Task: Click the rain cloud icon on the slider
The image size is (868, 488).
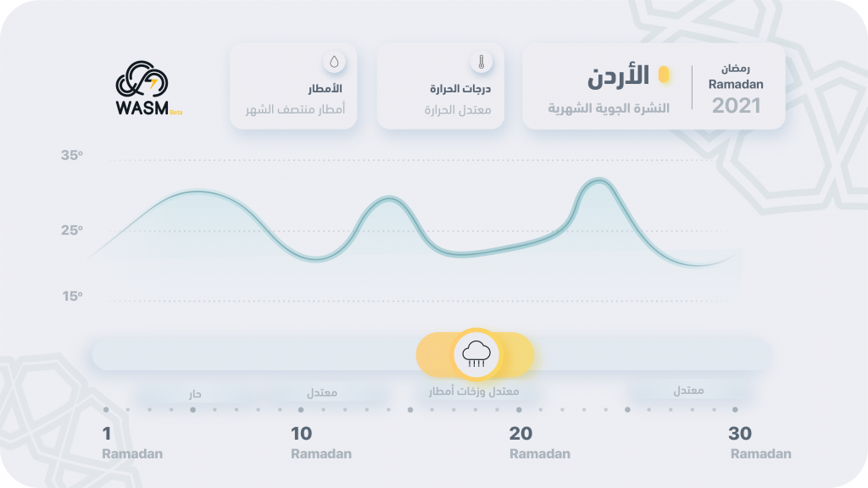Action: [476, 355]
